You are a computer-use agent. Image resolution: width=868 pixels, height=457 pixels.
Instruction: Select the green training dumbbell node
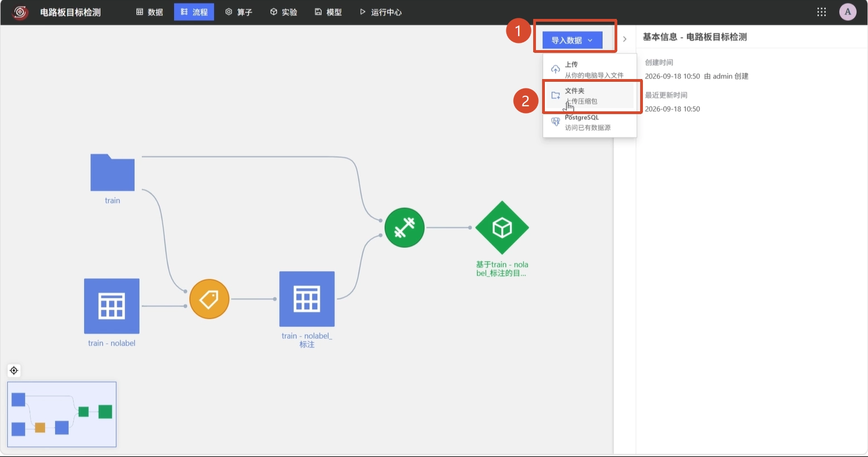coord(404,228)
